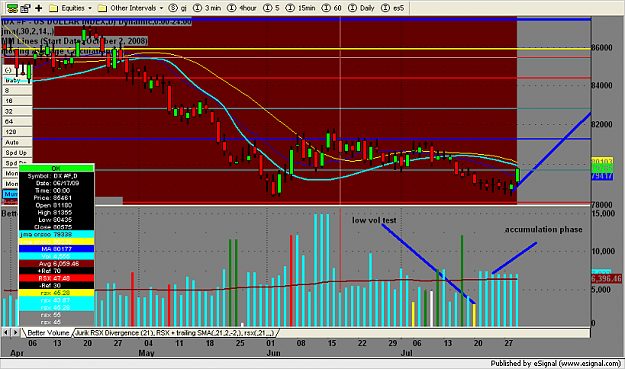The image size is (625, 369).
Task: Open the Equities folder dropdown
Action: [71, 8]
